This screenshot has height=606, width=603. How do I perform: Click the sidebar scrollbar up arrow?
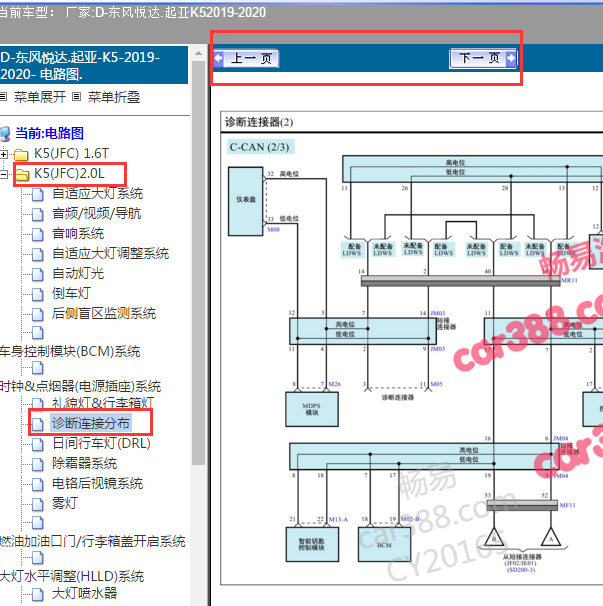pyautogui.click(x=198, y=53)
